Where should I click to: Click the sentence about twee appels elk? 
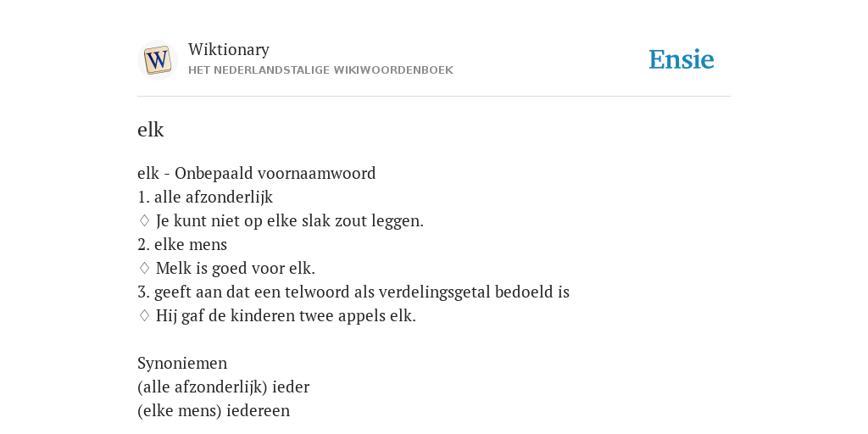click(286, 315)
